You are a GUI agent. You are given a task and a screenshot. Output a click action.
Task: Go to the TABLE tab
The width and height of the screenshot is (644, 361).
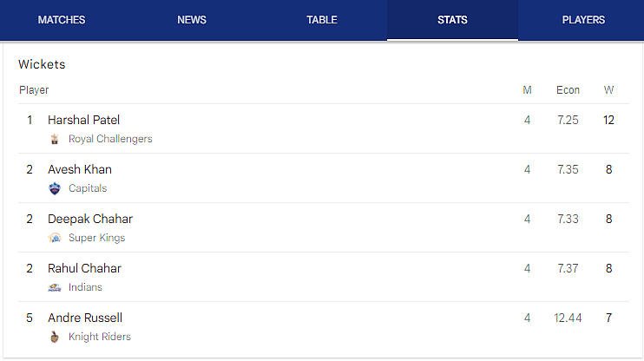[322, 20]
